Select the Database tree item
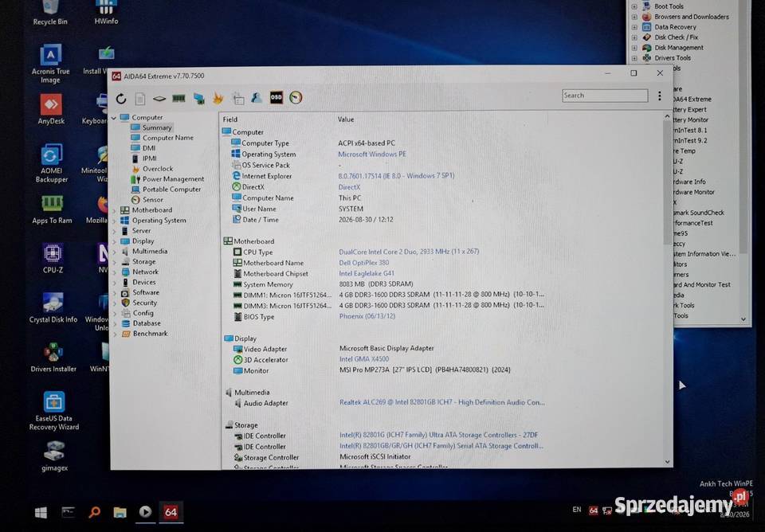The width and height of the screenshot is (765, 532). (147, 323)
